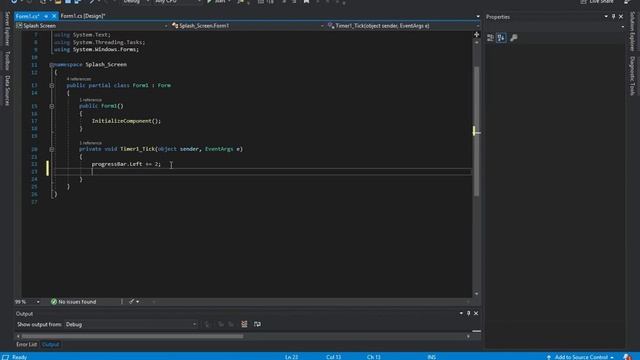Viewport: 640px width, 360px height.
Task: Select the Output bottom tab
Action: pos(51,344)
